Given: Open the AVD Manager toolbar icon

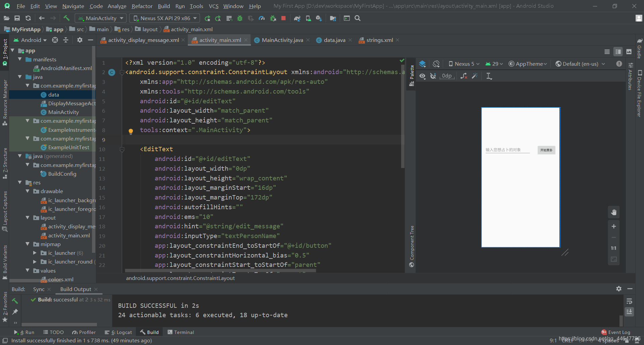Looking at the screenshot, I should click(308, 18).
